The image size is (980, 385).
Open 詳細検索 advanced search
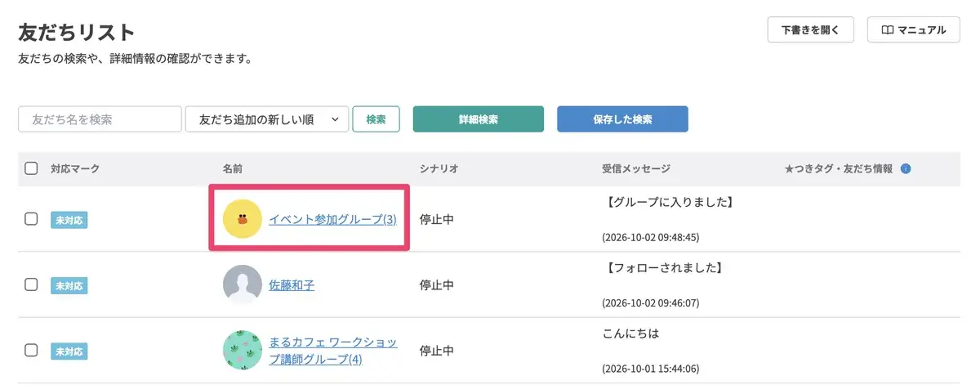(x=479, y=119)
